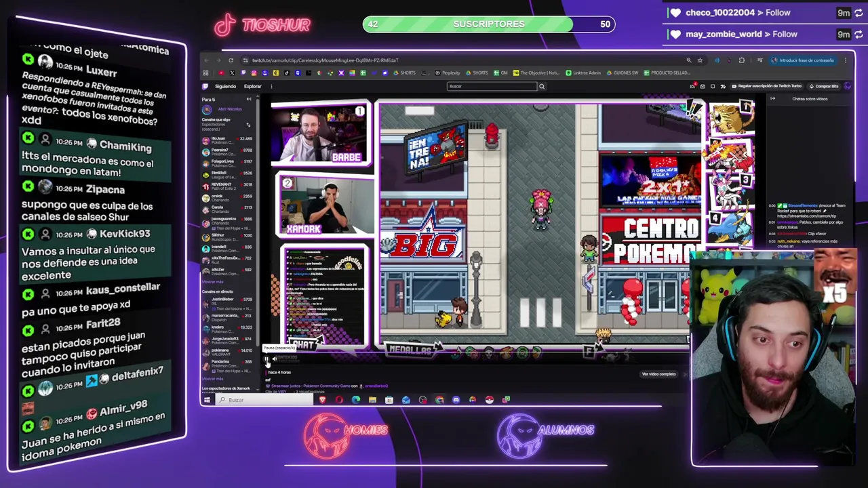Open browser zoom magnifier icon
The image size is (868, 488).
689,60
